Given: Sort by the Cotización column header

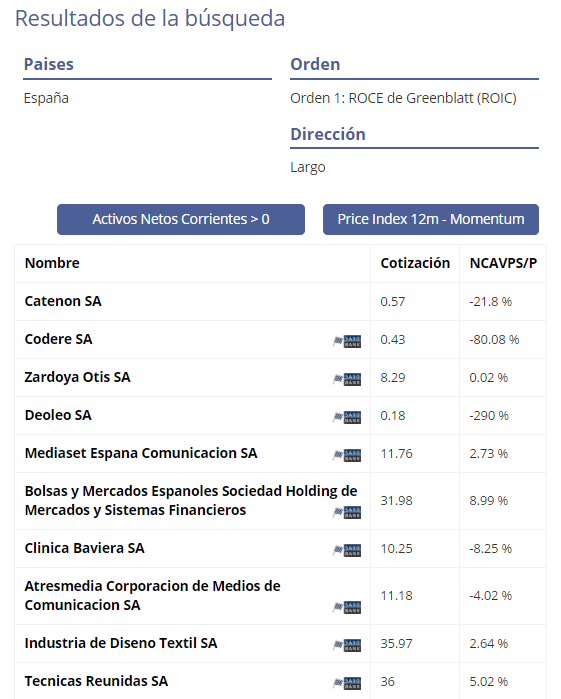Looking at the screenshot, I should (x=415, y=263).
